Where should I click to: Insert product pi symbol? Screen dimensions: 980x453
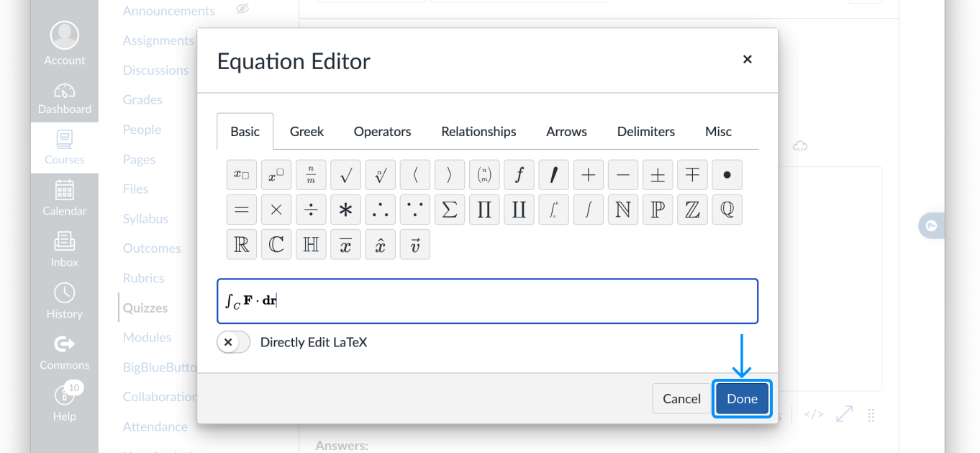tap(484, 210)
